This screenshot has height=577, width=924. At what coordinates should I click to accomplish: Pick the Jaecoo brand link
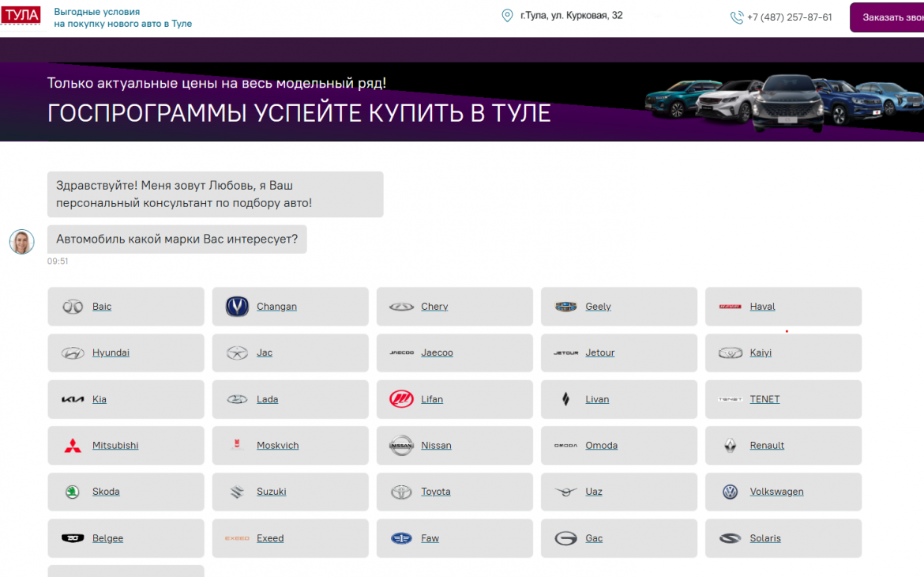pyautogui.click(x=437, y=353)
